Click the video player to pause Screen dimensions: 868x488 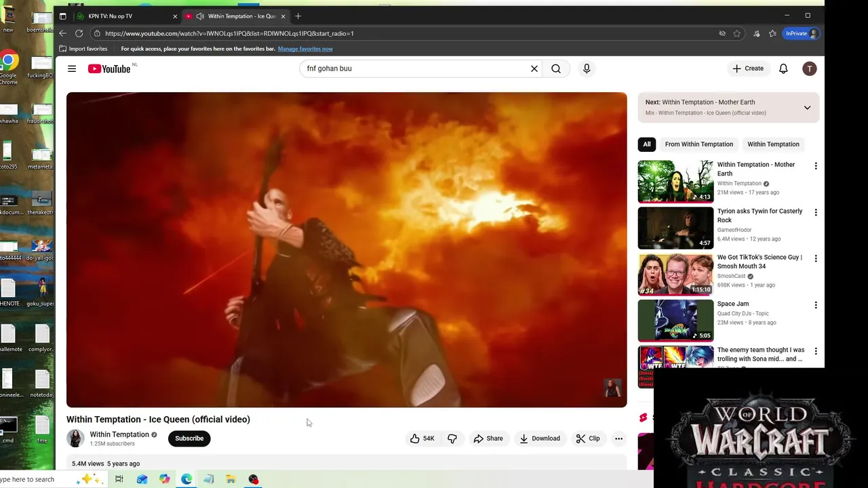click(x=347, y=249)
